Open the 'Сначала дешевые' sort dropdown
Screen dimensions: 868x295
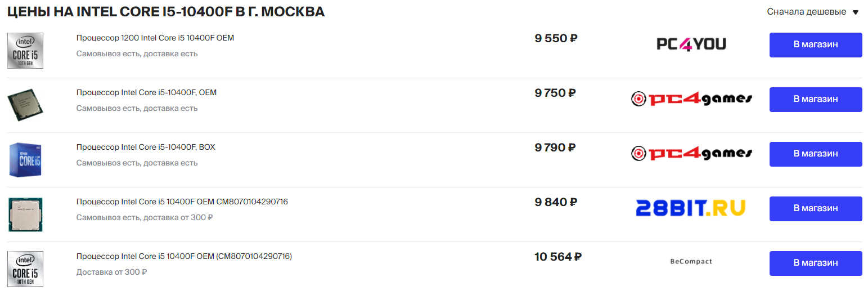click(x=806, y=12)
